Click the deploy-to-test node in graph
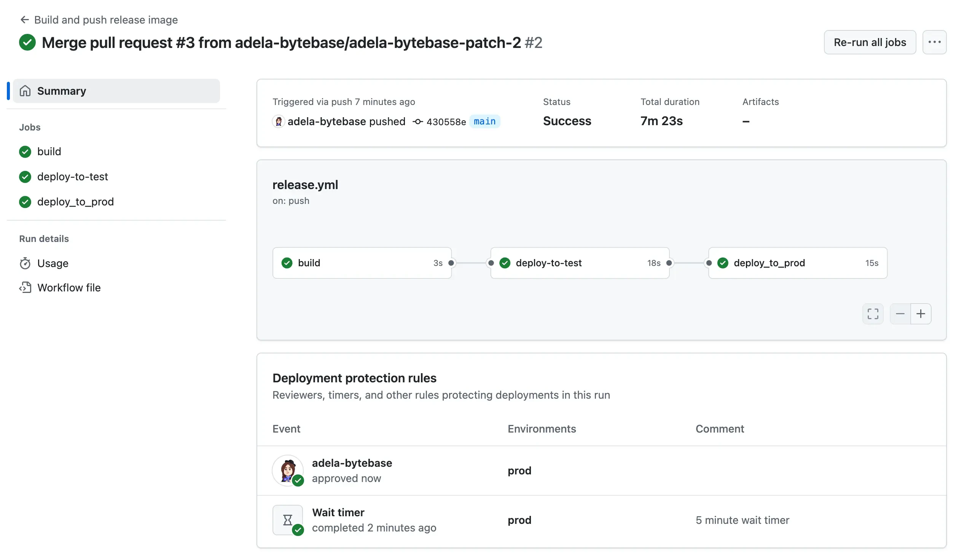Image resolution: width=956 pixels, height=560 pixels. [579, 263]
